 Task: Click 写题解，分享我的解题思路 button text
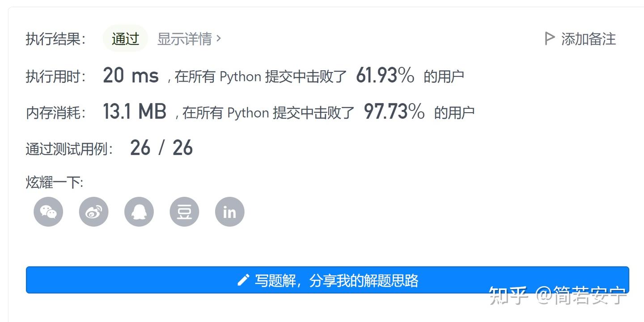tap(336, 280)
